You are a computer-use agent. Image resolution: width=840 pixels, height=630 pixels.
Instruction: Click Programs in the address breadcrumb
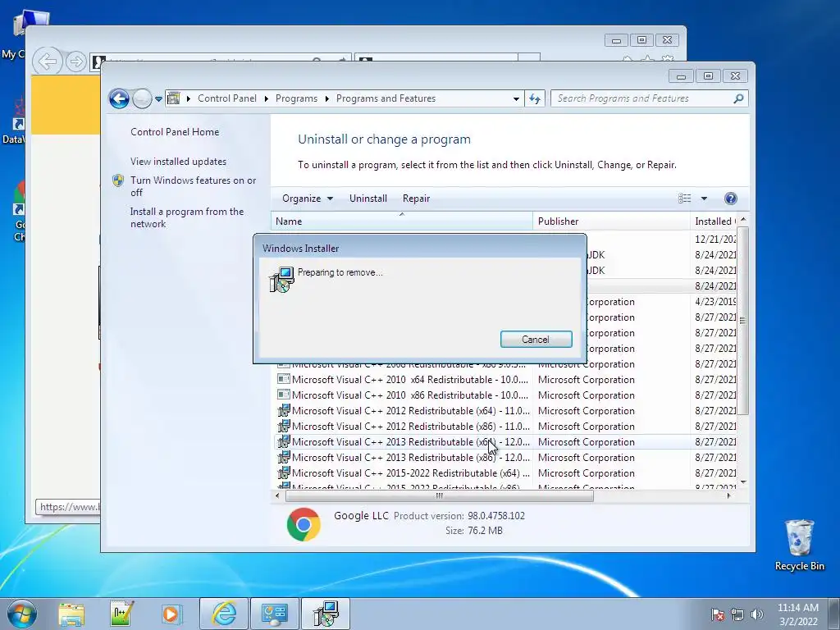[296, 98]
